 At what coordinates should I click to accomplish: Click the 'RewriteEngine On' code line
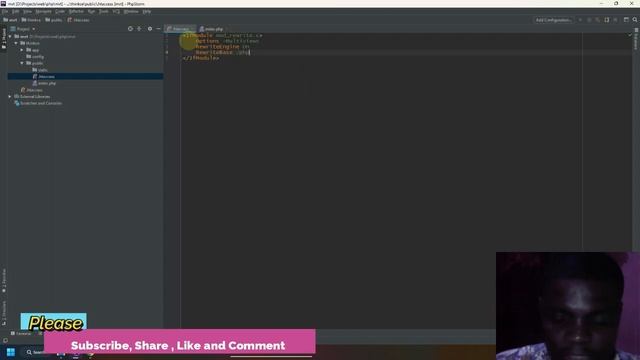(222, 47)
